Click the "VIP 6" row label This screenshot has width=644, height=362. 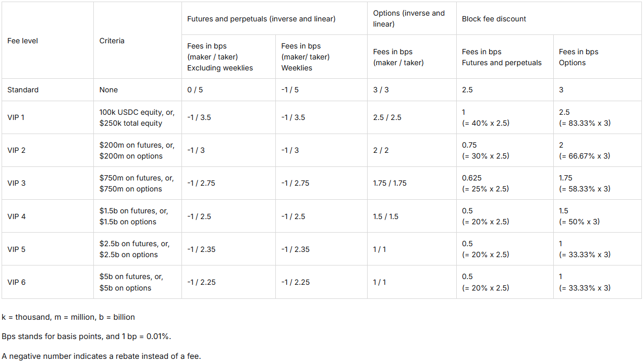[x=16, y=282]
